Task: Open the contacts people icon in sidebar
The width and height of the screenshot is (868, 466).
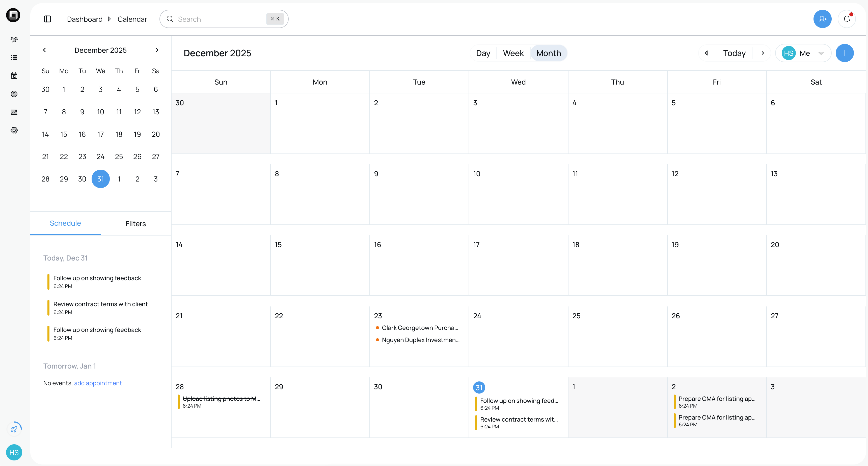Action: [x=14, y=39]
